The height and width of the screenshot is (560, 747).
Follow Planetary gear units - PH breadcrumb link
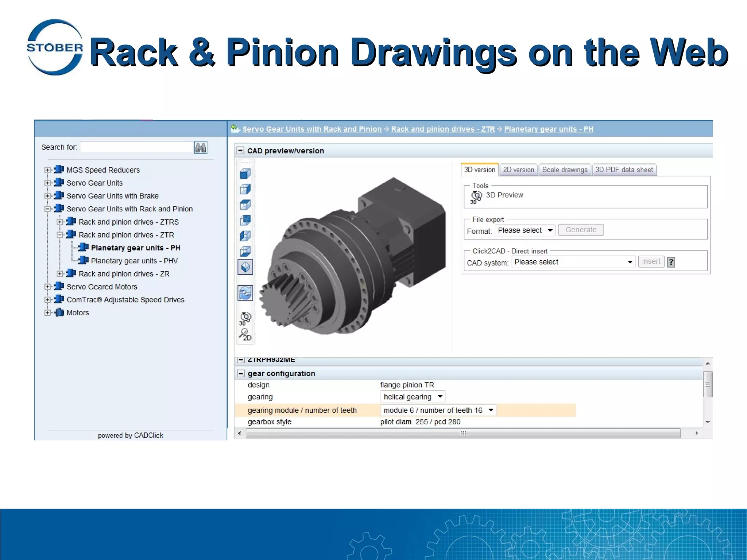point(549,129)
